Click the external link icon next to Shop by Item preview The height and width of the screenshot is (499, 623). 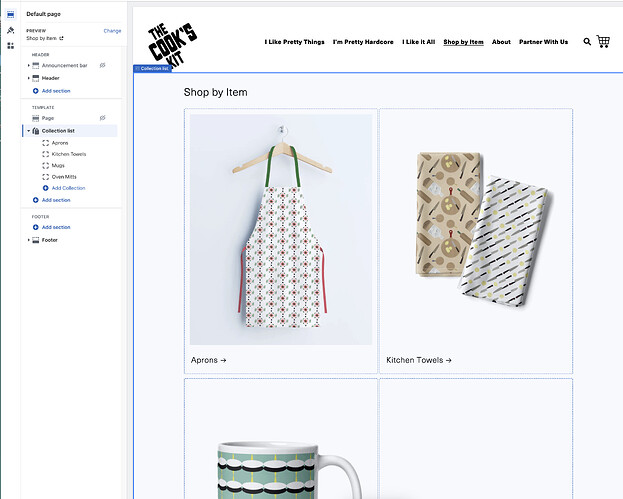point(61,39)
